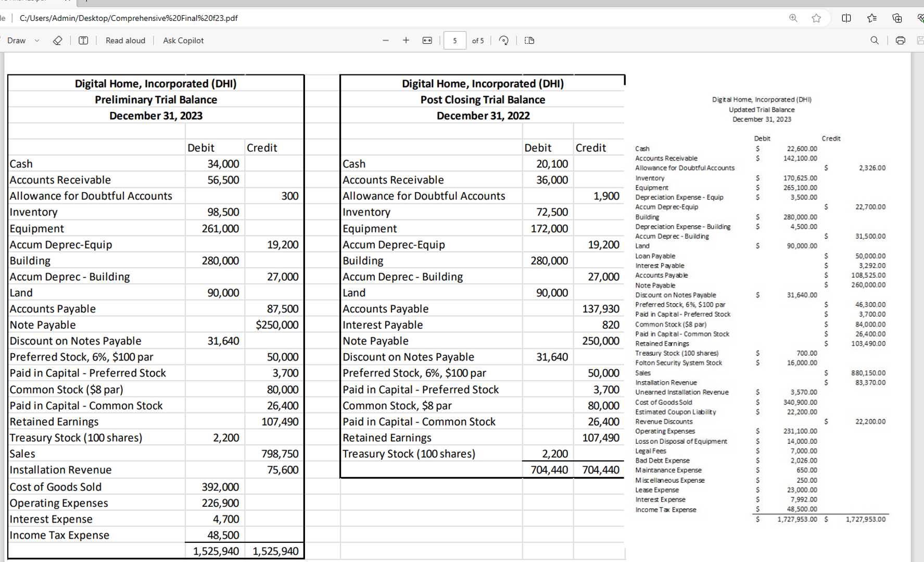924x562 pixels.
Task: Click the Split screen icon
Action: tap(846, 18)
